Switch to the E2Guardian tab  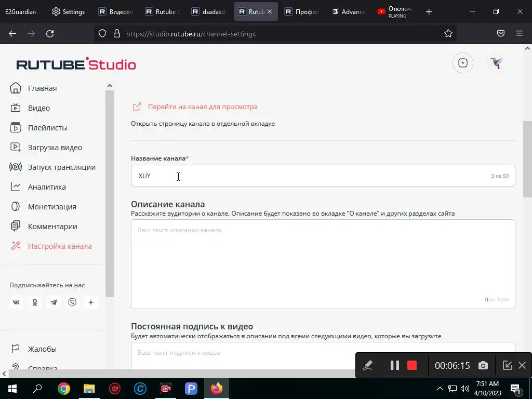pos(23,11)
